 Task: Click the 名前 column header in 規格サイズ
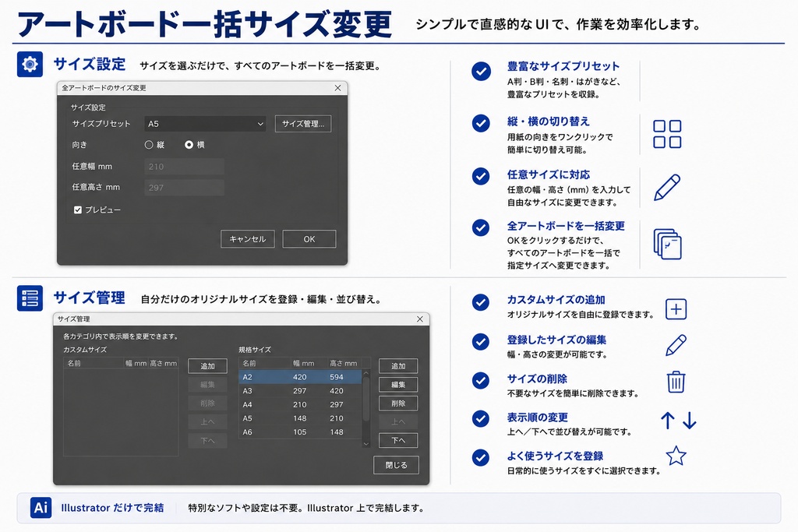click(x=263, y=363)
